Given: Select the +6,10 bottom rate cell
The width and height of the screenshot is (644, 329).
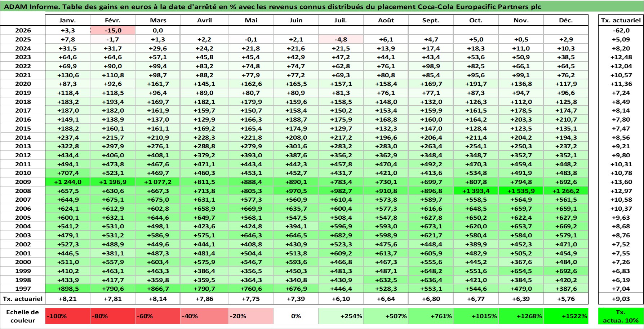Looking at the screenshot, I should click(x=341, y=299).
